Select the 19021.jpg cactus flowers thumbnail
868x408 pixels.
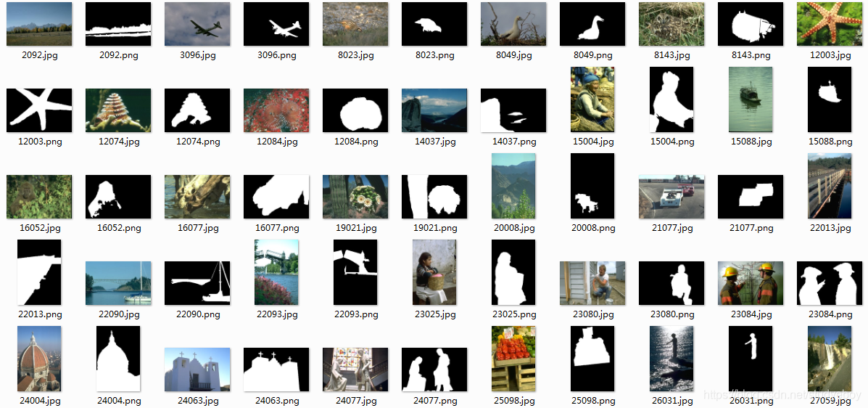[x=355, y=197]
